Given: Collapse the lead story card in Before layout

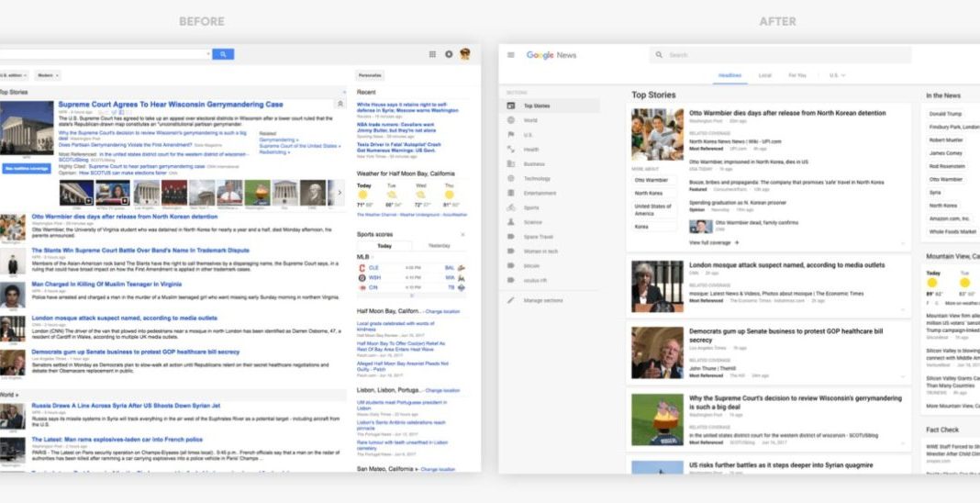Looking at the screenshot, I should click(x=340, y=104).
